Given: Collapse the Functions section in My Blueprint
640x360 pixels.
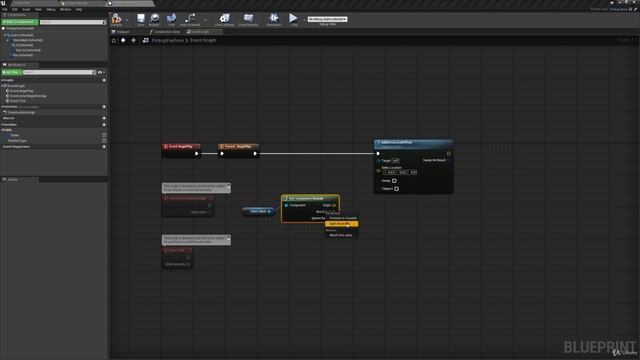Looking at the screenshot, I should 2,107.
